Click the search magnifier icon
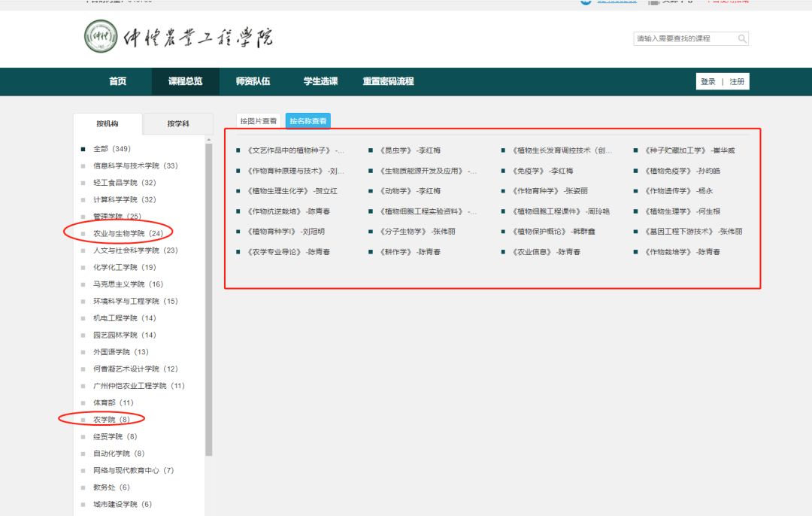Viewport: 812px width, 516px height. pos(742,39)
